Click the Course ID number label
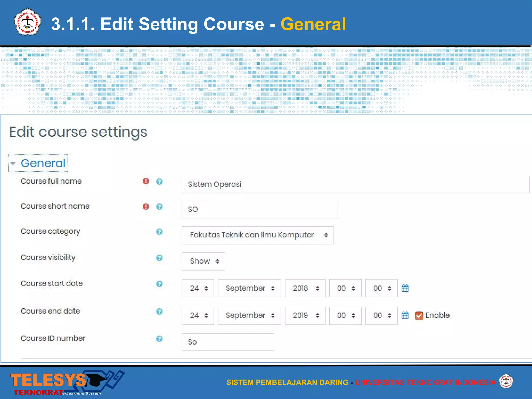 coord(53,338)
